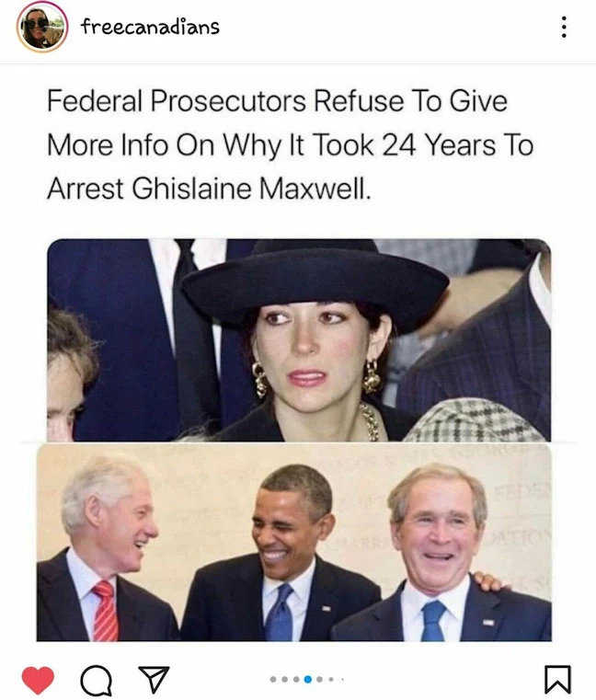This screenshot has width=596, height=700.
Task: Like the post with the heart icon
Action: pos(38,680)
